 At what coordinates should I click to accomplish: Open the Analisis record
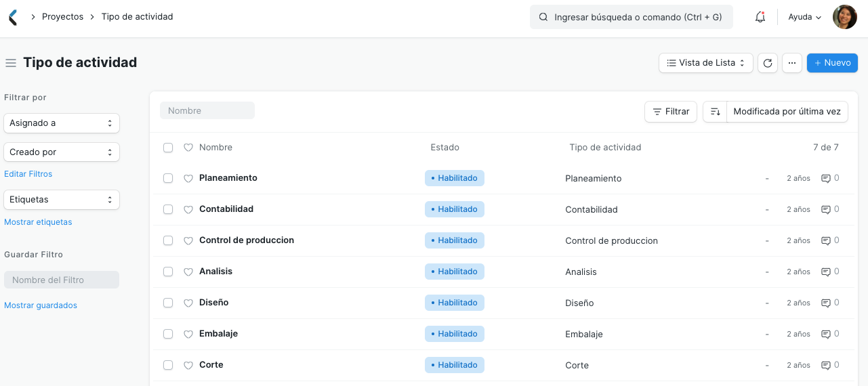pyautogui.click(x=215, y=272)
